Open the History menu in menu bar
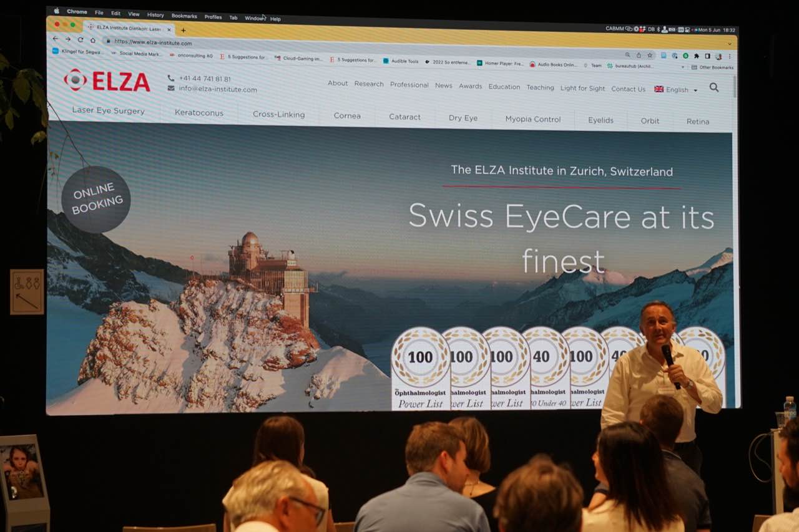Viewport: 799px width, 532px height. point(155,15)
